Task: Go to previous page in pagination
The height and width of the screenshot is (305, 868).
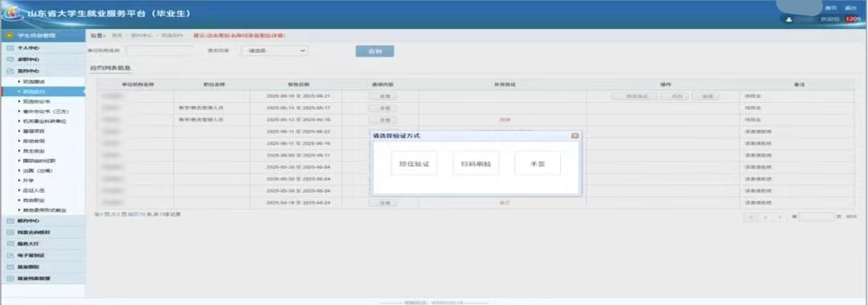Action: (x=751, y=217)
